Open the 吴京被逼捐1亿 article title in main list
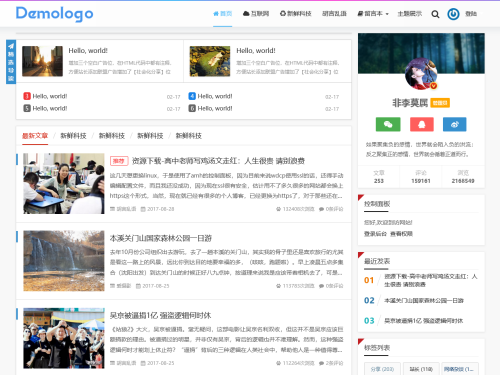Image resolution: width=500 pixels, height=375 pixels. [x=160, y=315]
